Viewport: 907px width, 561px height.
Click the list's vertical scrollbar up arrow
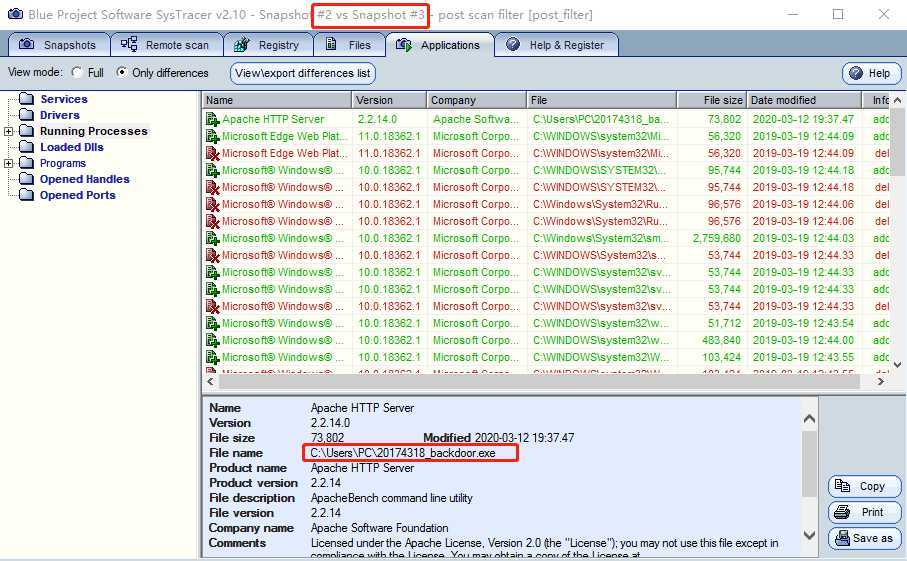pyautogui.click(x=897, y=100)
